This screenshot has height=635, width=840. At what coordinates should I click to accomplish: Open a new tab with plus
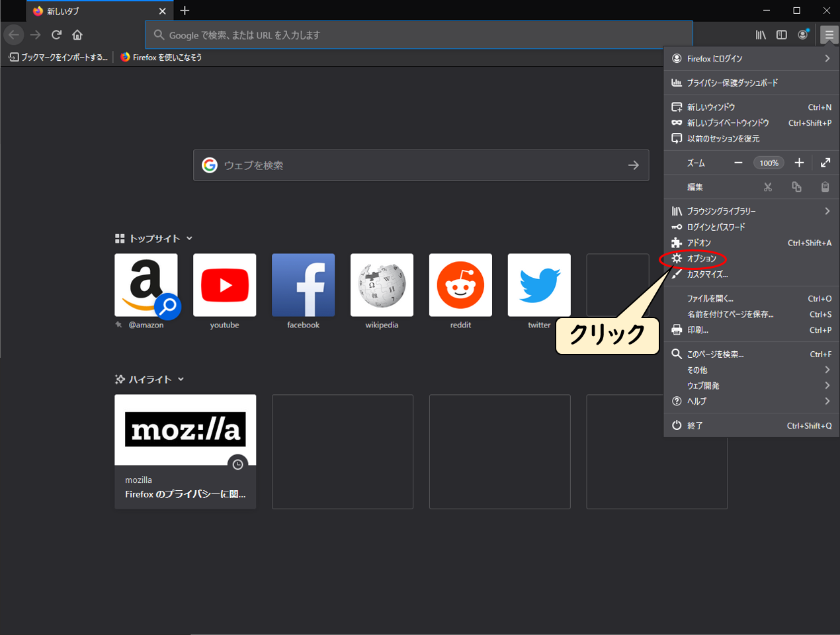(x=185, y=11)
